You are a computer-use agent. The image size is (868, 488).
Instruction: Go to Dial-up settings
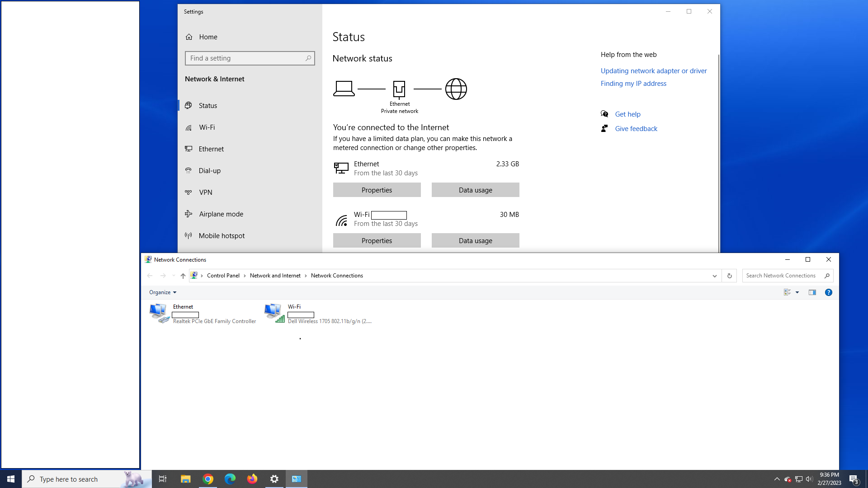[210, 171]
